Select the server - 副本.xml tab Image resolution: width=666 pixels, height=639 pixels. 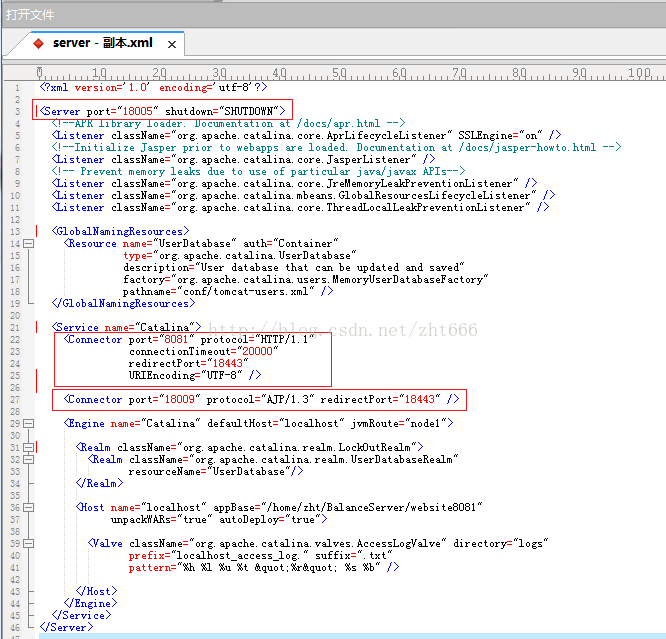pyautogui.click(x=102, y=43)
